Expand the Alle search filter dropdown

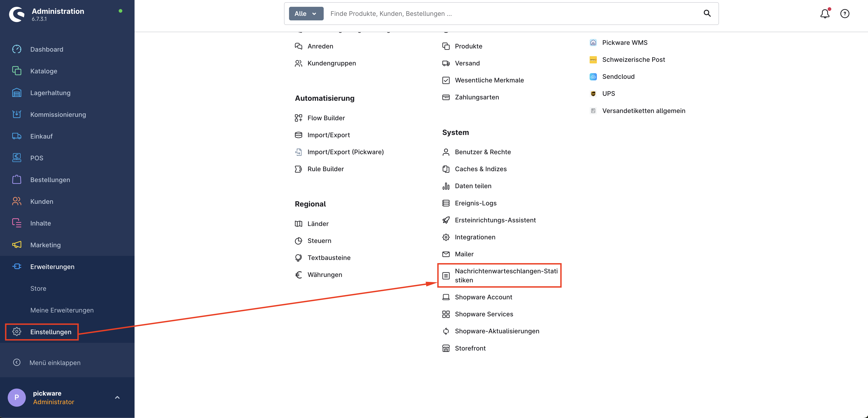tap(306, 14)
